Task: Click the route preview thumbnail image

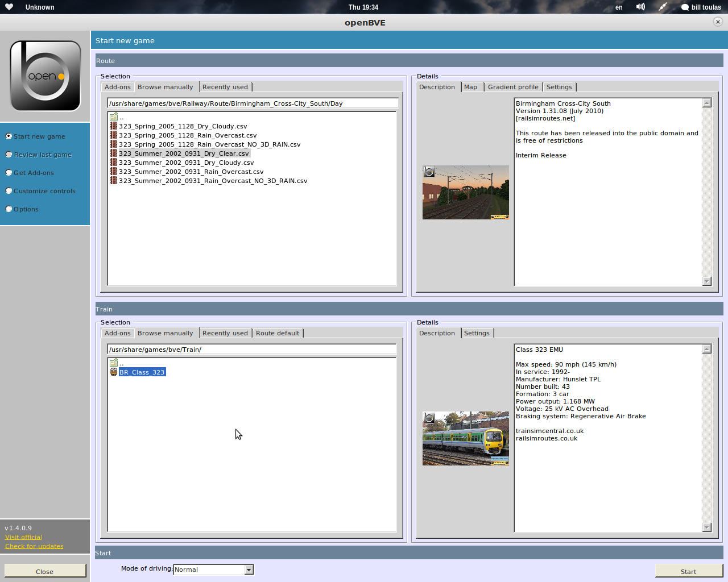Action: (x=466, y=192)
